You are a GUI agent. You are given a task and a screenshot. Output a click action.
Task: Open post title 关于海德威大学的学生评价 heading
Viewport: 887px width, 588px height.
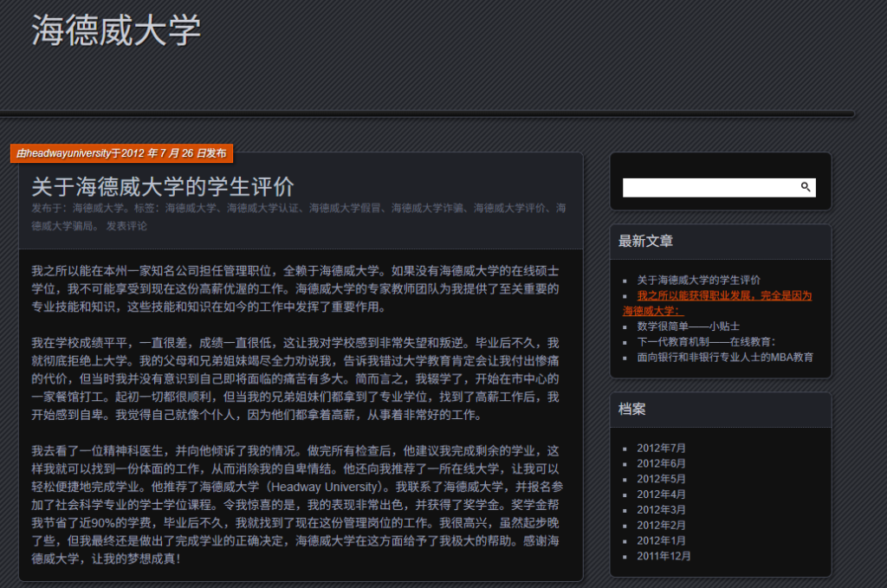(163, 186)
